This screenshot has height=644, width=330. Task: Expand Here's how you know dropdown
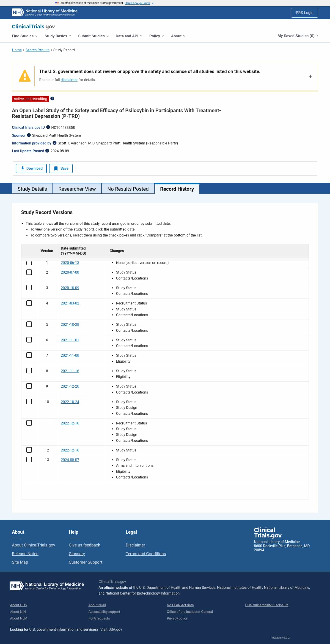point(139,3)
